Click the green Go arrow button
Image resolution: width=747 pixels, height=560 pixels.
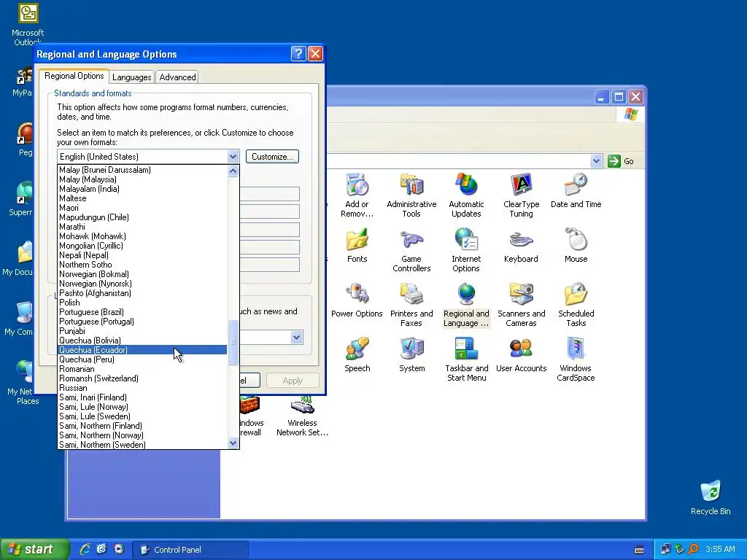click(614, 161)
